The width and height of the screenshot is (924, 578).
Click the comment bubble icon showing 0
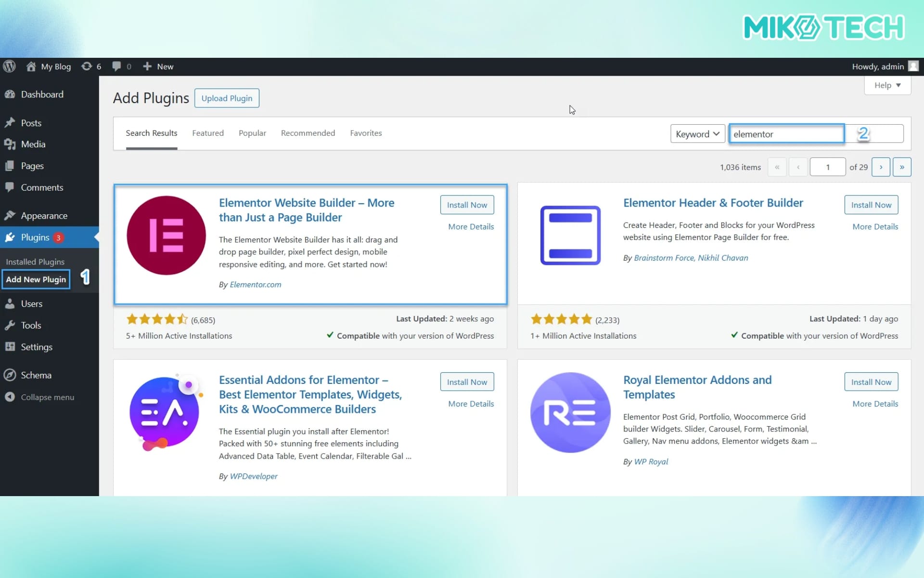117,66
